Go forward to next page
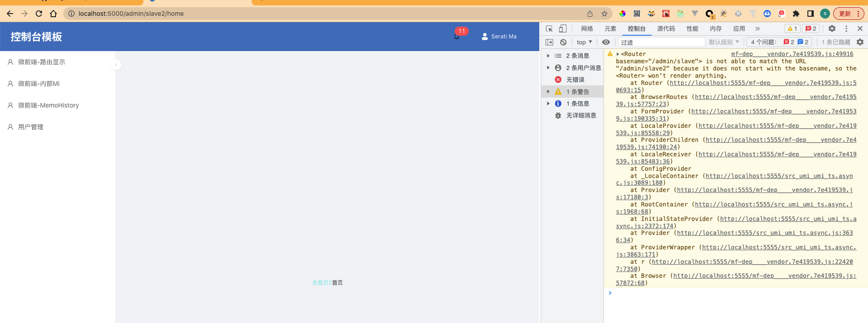This screenshot has width=868, height=323. pyautogui.click(x=24, y=14)
